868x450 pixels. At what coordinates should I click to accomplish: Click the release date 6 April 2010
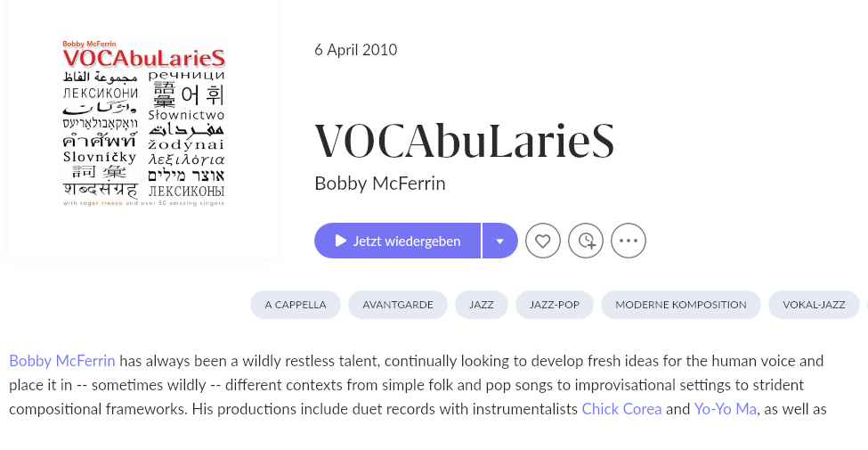(x=355, y=50)
